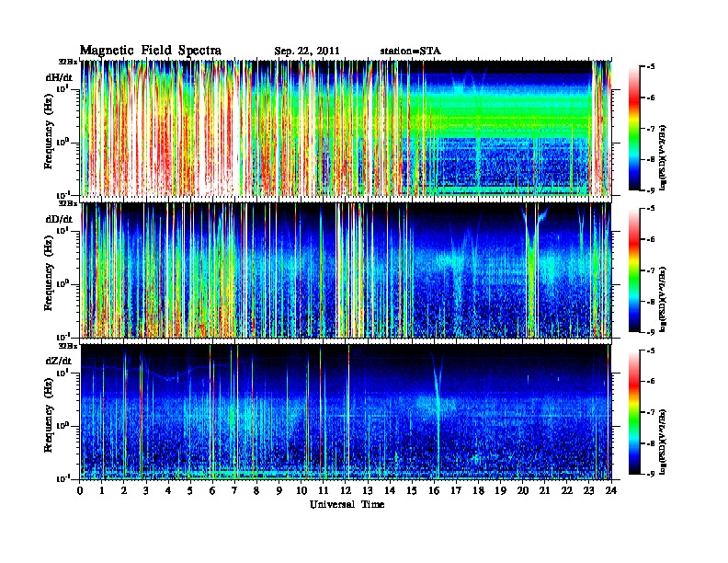Click hour "13" on the Universal Time axis
The width and height of the screenshot is (728, 563).
click(368, 490)
